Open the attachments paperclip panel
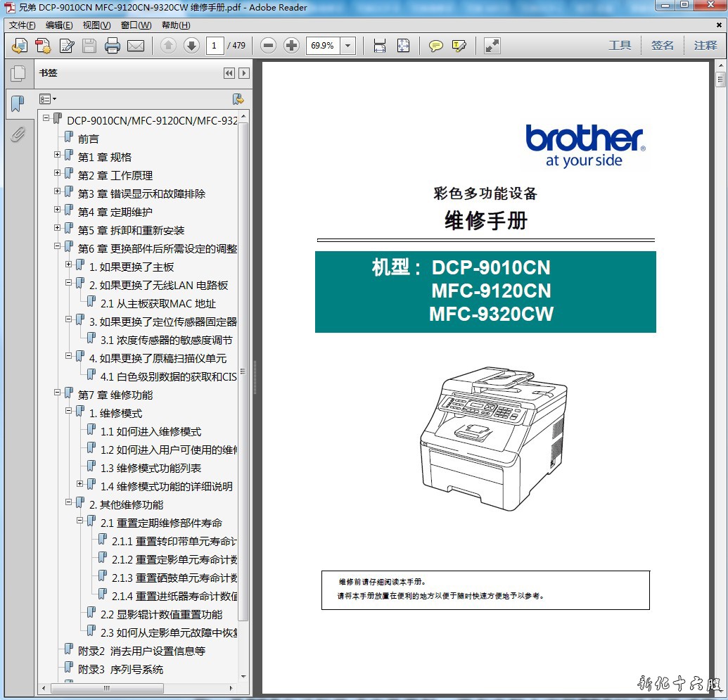The height and width of the screenshot is (700, 728). [18, 134]
